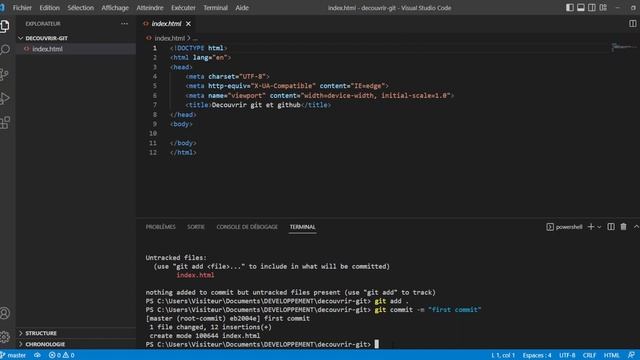This screenshot has width=640, height=360.
Task: Split the editor to the right
Action: (632, 24)
